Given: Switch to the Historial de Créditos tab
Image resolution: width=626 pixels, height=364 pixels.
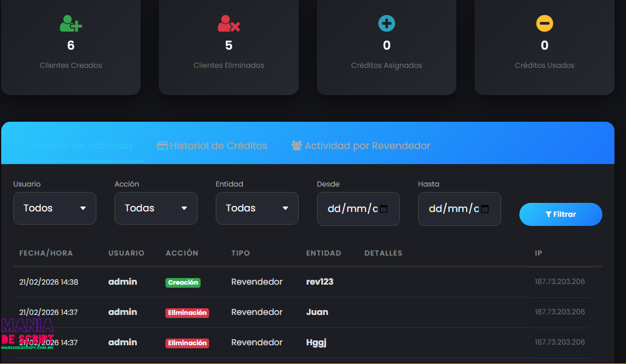Looking at the screenshot, I should click(x=212, y=146).
